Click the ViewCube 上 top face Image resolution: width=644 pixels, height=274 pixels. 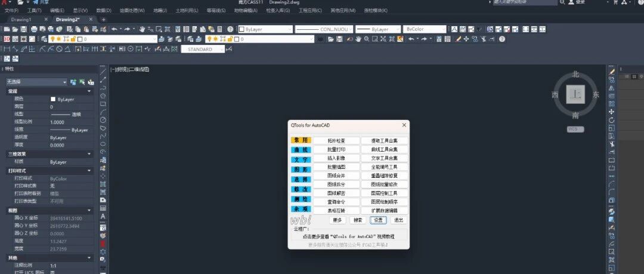(x=575, y=95)
